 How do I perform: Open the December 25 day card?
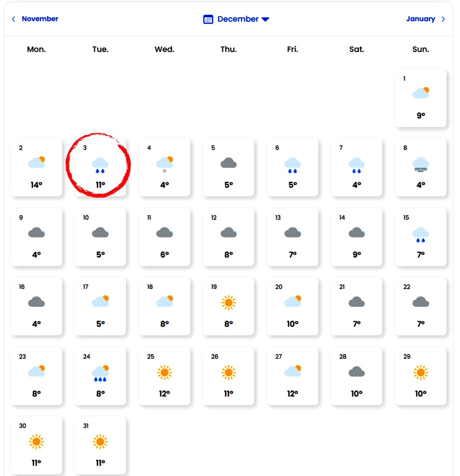tap(164, 376)
